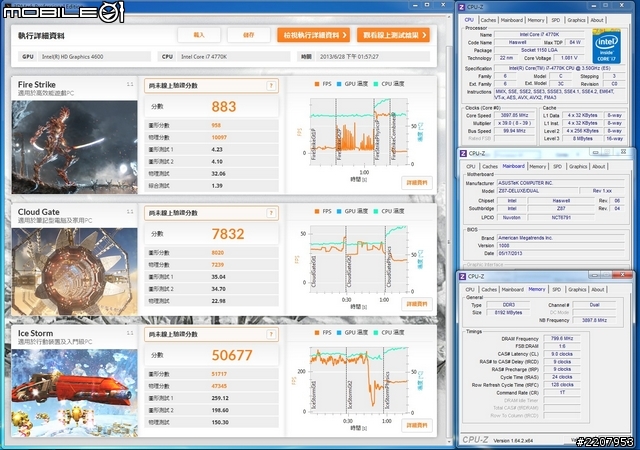
Task: Open About tab in the bottom Memory CPU-Z window
Action: tap(598, 290)
